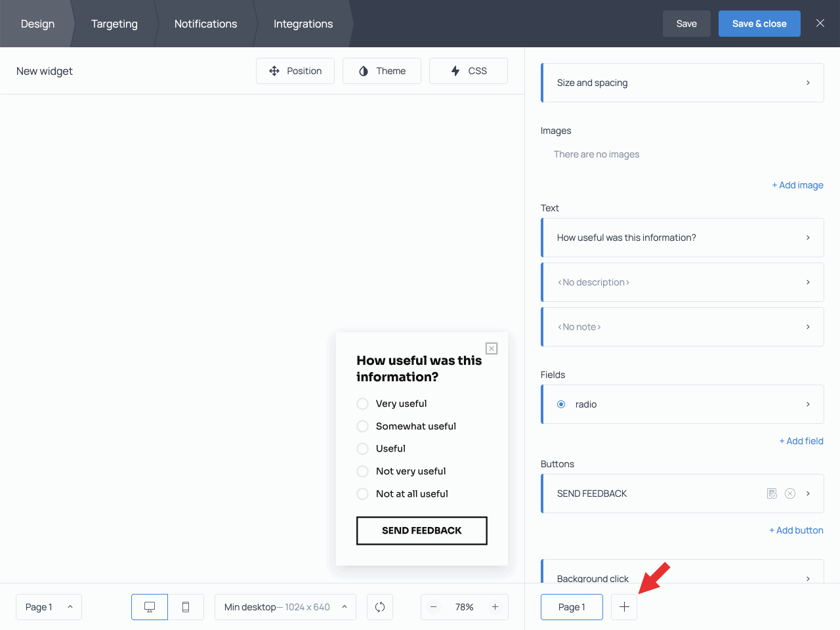Click the form action icon on SEND FEEDBACK row

(772, 493)
